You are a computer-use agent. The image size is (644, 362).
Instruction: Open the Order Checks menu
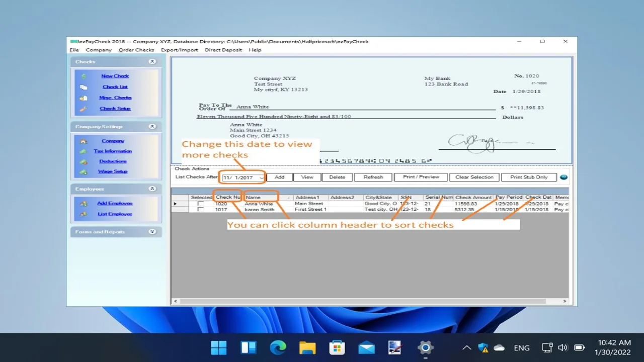pyautogui.click(x=136, y=50)
